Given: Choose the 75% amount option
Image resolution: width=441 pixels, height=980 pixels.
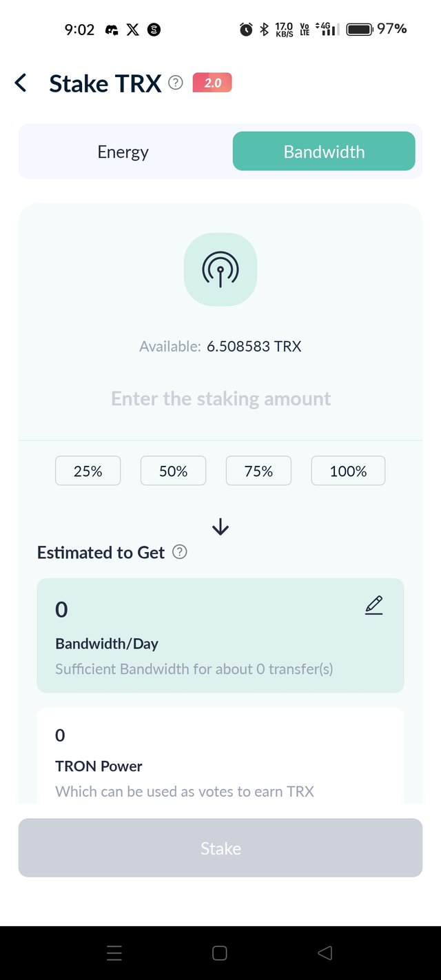Looking at the screenshot, I should point(258,471).
